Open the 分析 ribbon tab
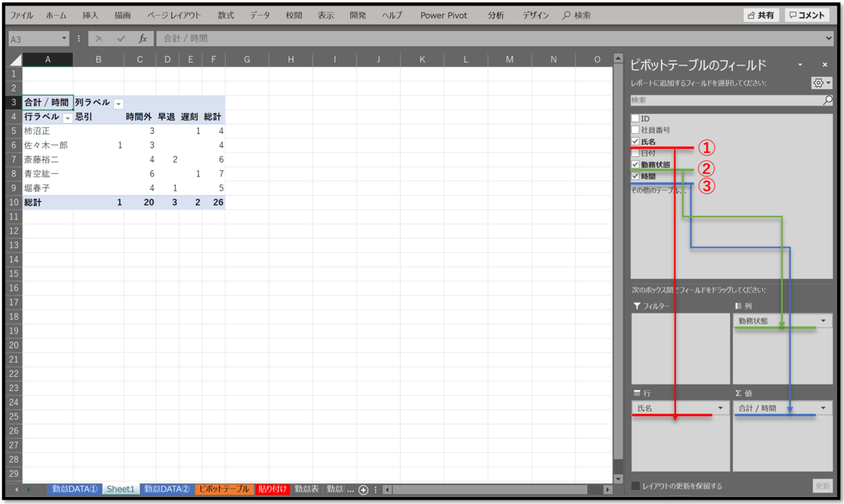 click(x=496, y=15)
